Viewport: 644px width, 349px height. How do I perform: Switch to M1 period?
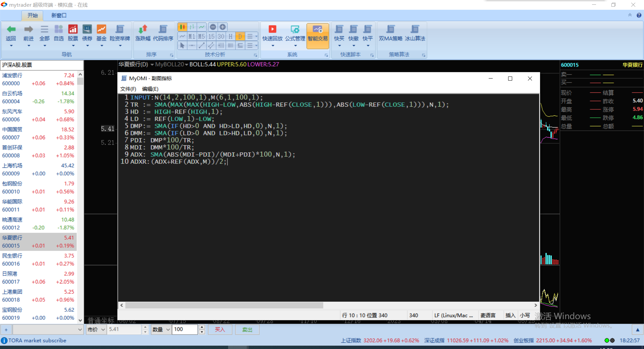pos(192,36)
